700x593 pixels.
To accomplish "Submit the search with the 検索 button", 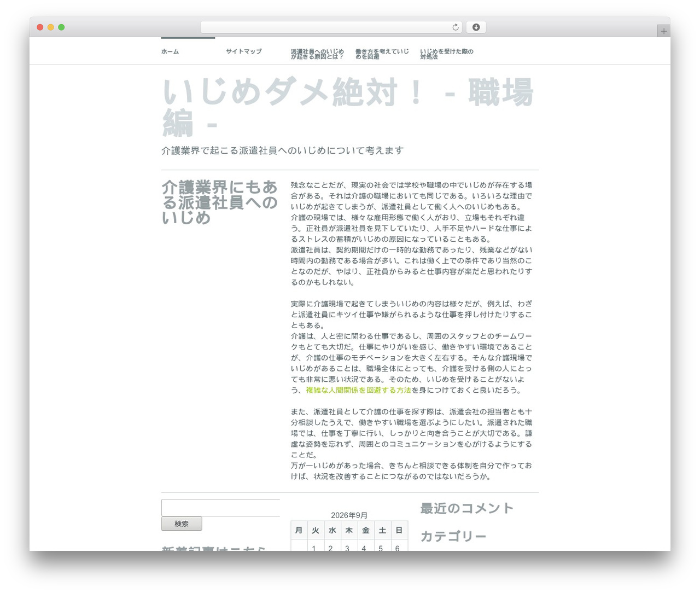I will [x=182, y=524].
